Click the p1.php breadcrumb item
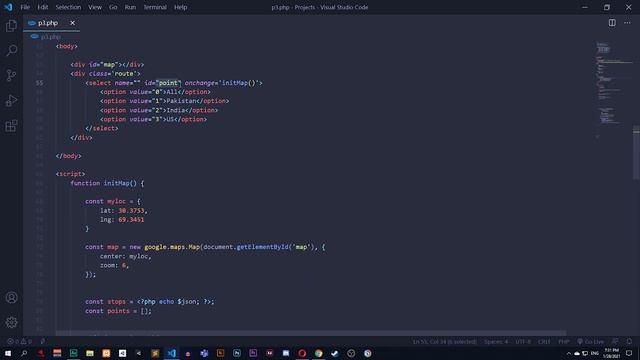Screen dimensions: 640x360 [46, 37]
